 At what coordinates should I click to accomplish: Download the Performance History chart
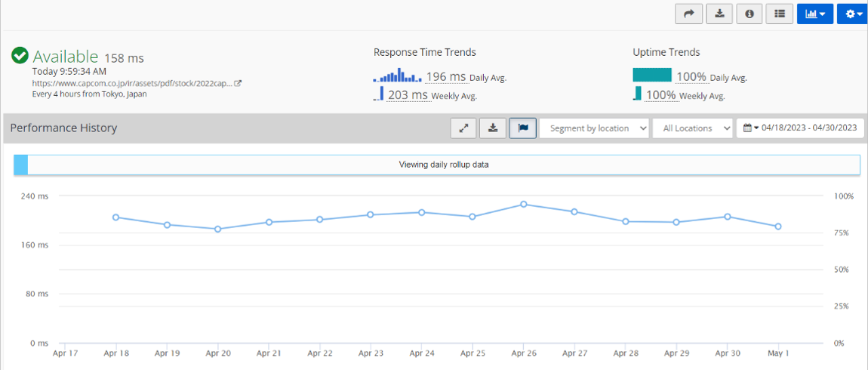coord(493,128)
